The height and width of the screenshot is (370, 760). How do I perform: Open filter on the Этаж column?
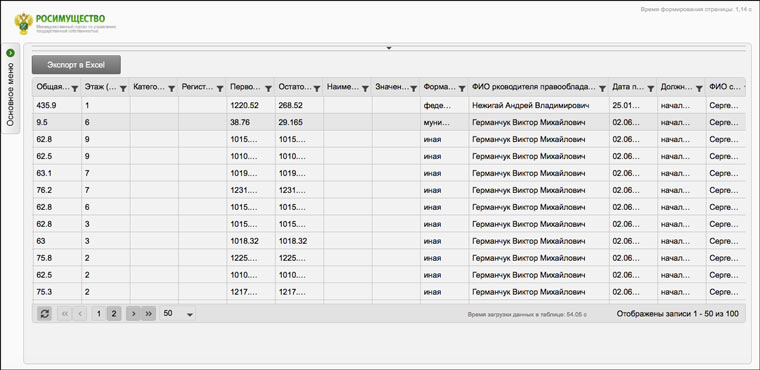(123, 89)
